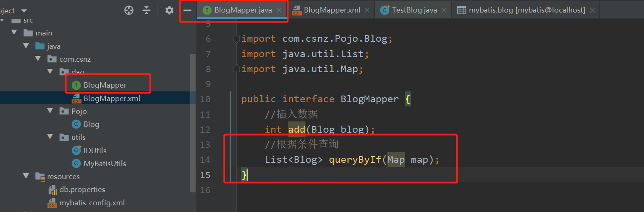Viewport: 644px width, 212px height.
Task: Select the main folder in tree
Action: (x=44, y=33)
